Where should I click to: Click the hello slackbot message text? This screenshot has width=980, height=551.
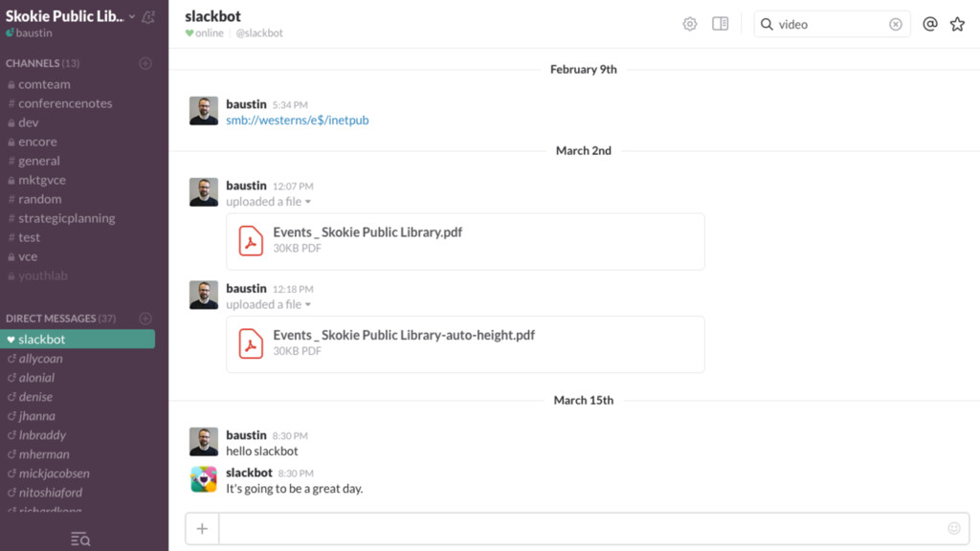click(x=262, y=452)
